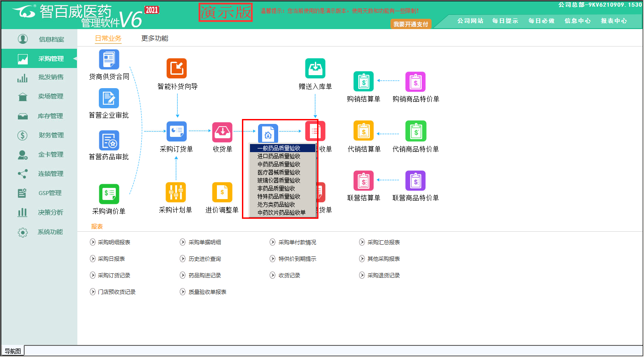The height and width of the screenshot is (357, 644).
Task: Open the 购销结算单 icon
Action: click(363, 82)
